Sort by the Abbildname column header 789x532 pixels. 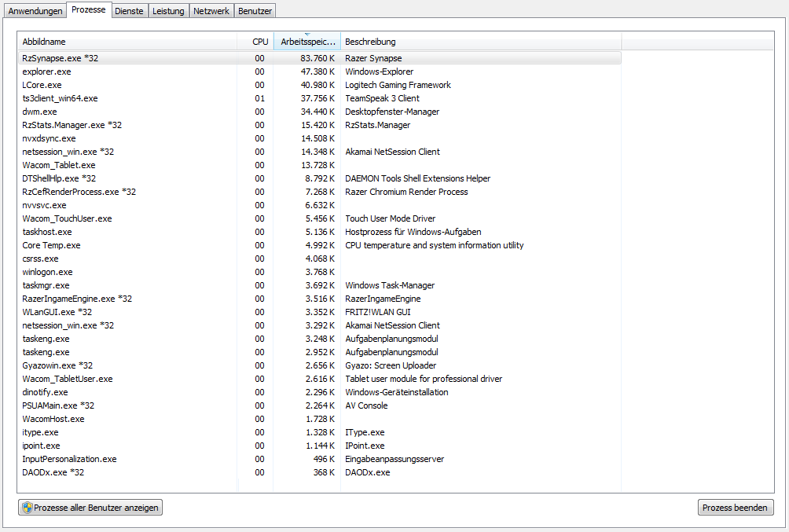127,42
